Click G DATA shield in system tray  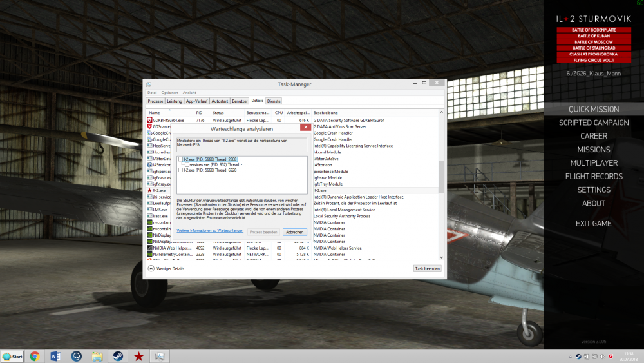611,357
